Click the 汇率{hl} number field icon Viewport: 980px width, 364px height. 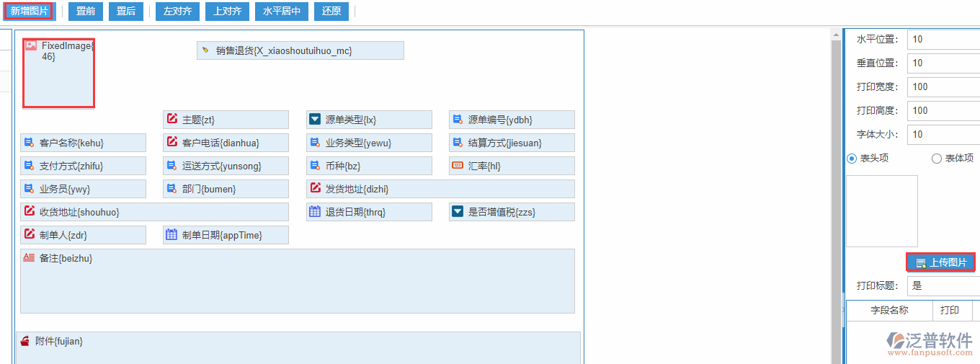click(458, 166)
